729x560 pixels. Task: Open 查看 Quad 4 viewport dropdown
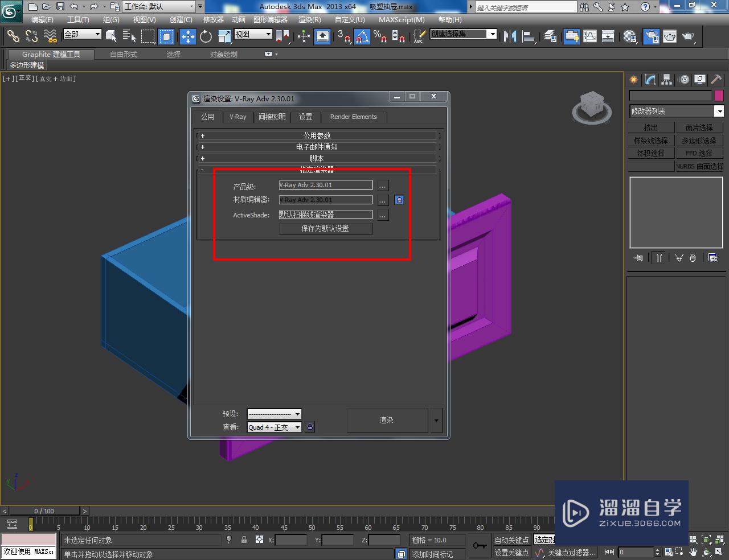click(x=274, y=427)
